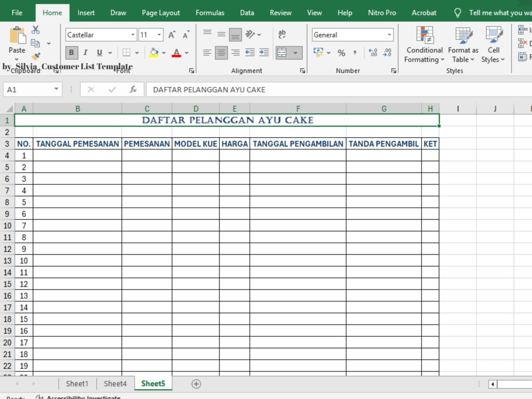Screen dimensions: 532x399
Task: Align text left
Action: coord(207,53)
